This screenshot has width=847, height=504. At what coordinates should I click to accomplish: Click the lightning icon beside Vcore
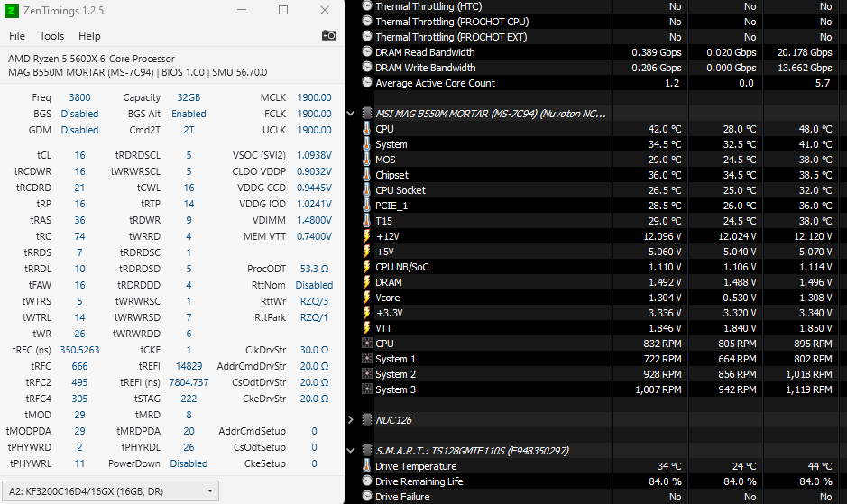coord(367,298)
